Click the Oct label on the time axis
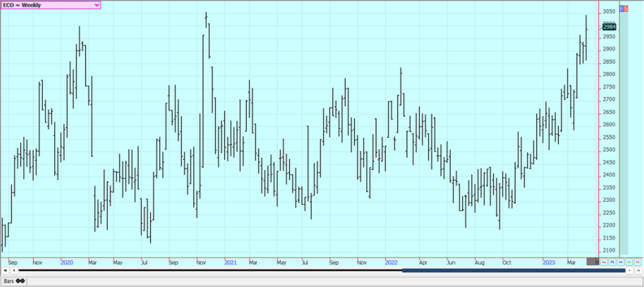 tap(507, 262)
